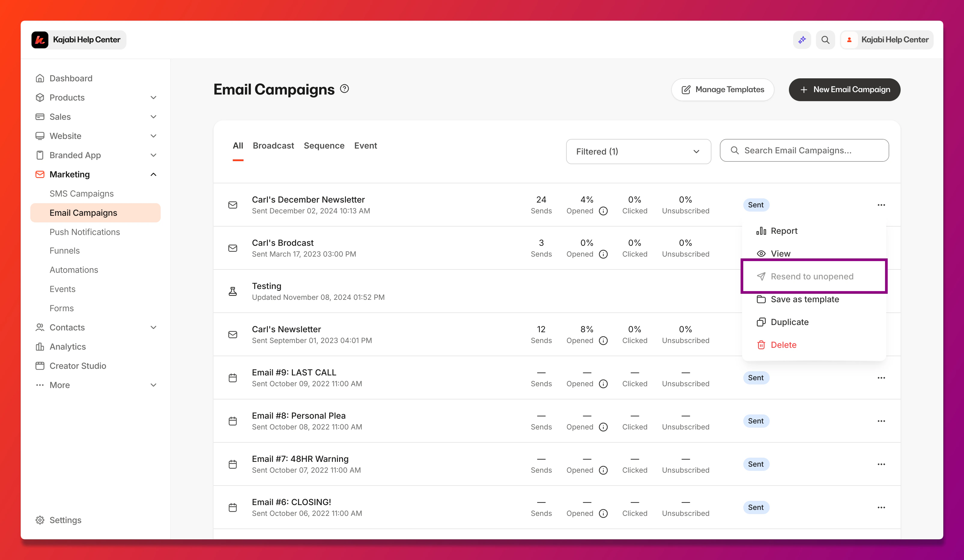Viewport: 964px width, 560px height.
Task: Click the Manage Templates button
Action: pos(722,89)
